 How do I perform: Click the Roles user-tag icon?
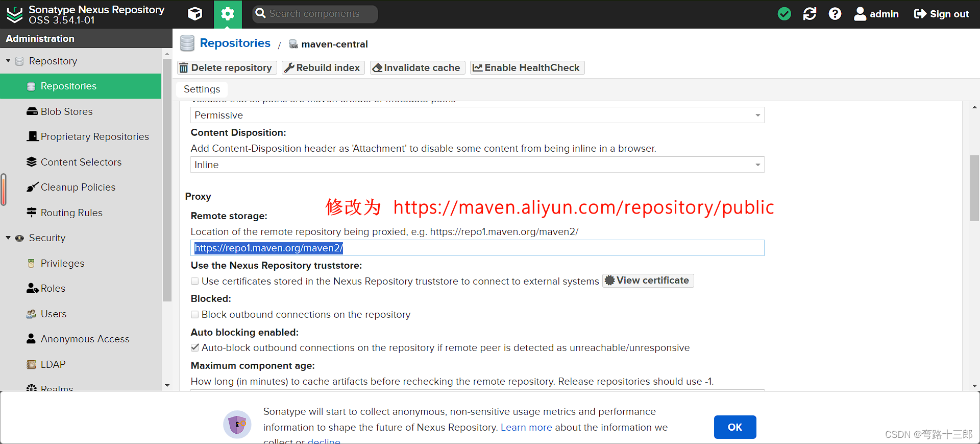(x=33, y=288)
